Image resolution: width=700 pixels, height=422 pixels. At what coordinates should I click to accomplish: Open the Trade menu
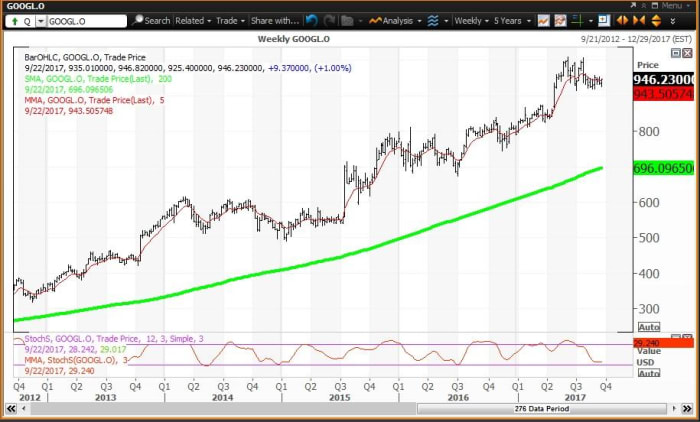(229, 20)
